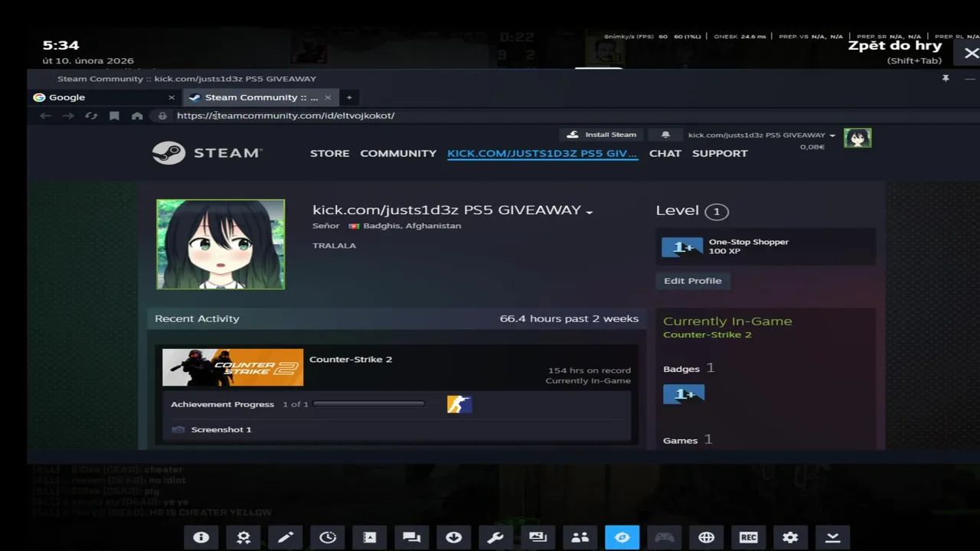This screenshot has height=551, width=980.
Task: Click the TRALALA profile summary text
Action: (x=334, y=246)
